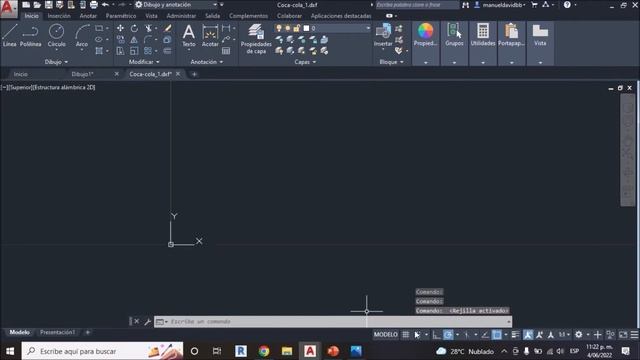
Task: Switch to the Paramétrico ribbon tab
Action: point(121,16)
